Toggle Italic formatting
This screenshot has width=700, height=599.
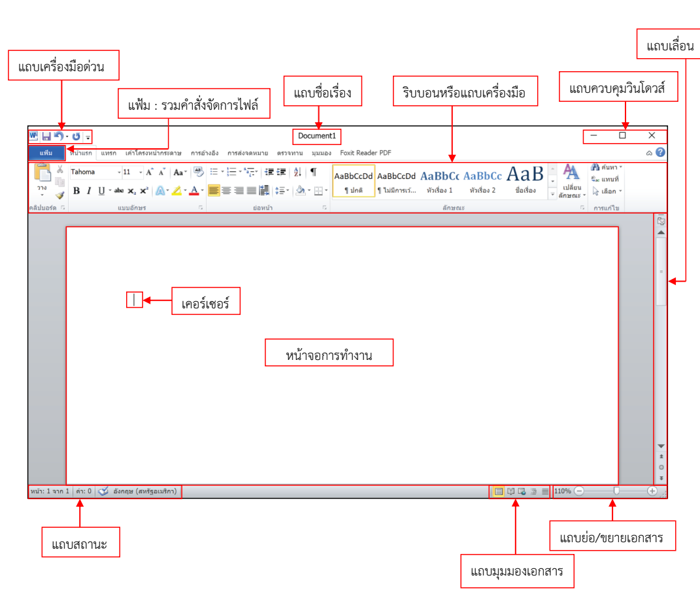pos(88,191)
